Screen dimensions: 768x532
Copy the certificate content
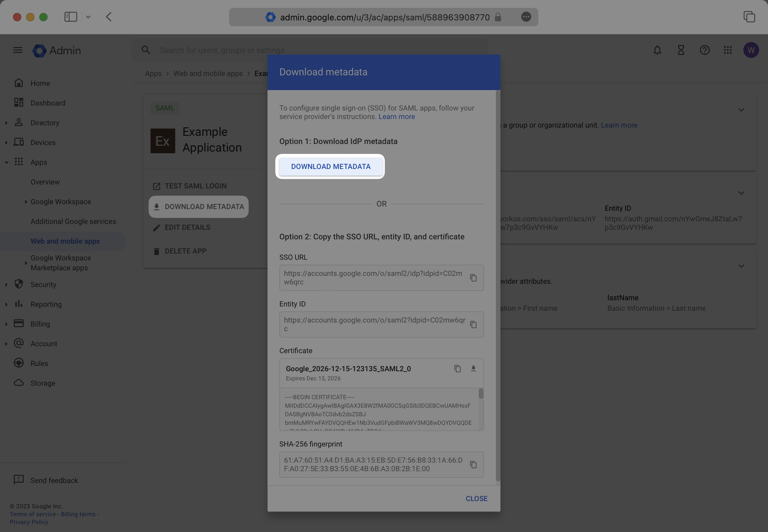pos(456,369)
